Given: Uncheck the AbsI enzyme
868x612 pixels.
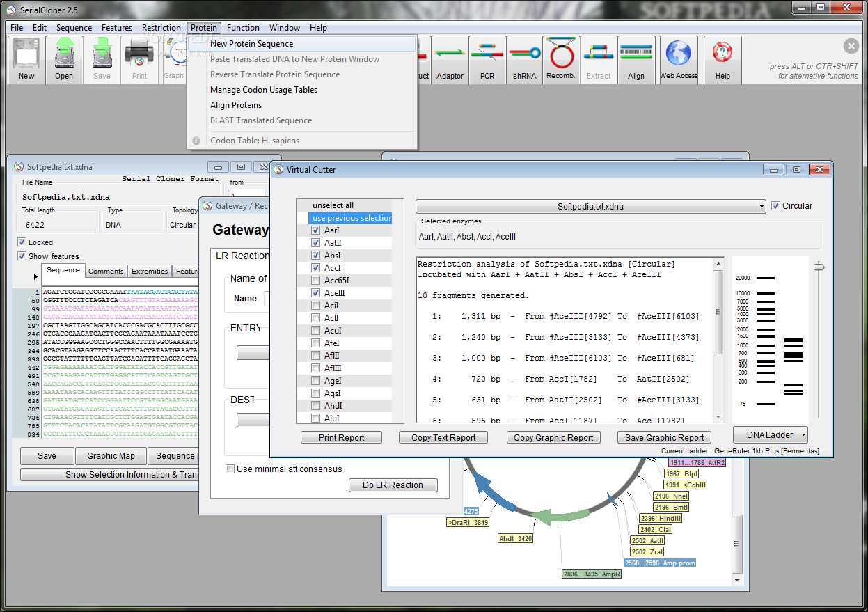Looking at the screenshot, I should coord(316,256).
